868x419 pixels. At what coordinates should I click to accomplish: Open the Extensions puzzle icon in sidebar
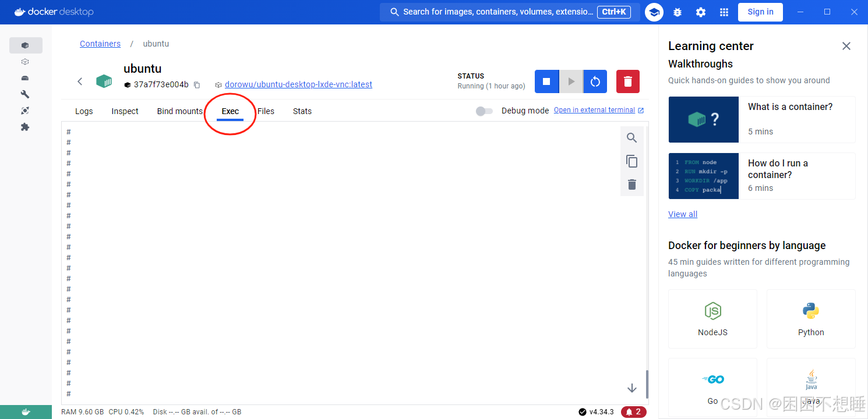25,127
